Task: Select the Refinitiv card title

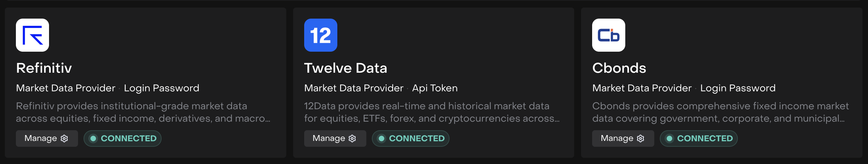Action: [x=44, y=68]
